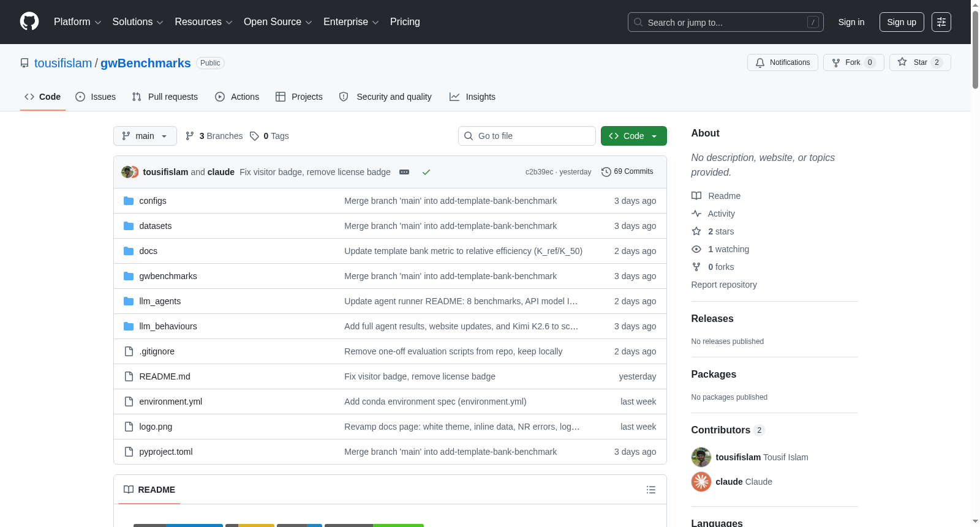Click the ellipsis to expand commit message
Image resolution: width=980 pixels, height=527 pixels.
pyautogui.click(x=404, y=172)
